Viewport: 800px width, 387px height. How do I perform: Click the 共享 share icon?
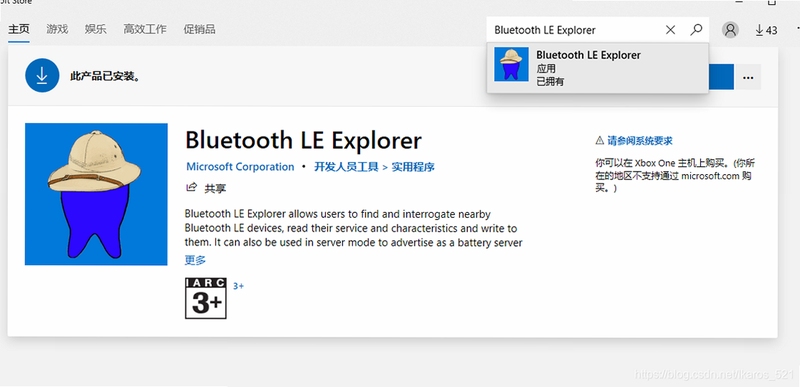coord(191,188)
